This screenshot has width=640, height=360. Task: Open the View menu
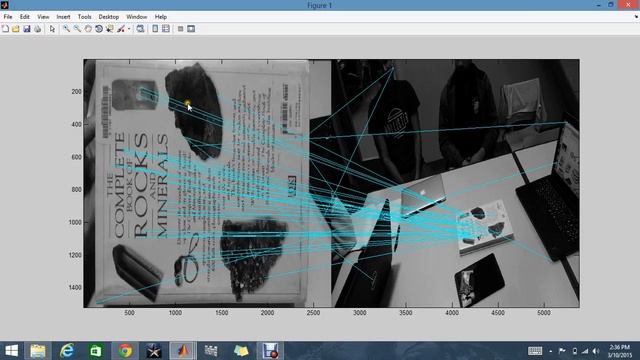(x=43, y=17)
